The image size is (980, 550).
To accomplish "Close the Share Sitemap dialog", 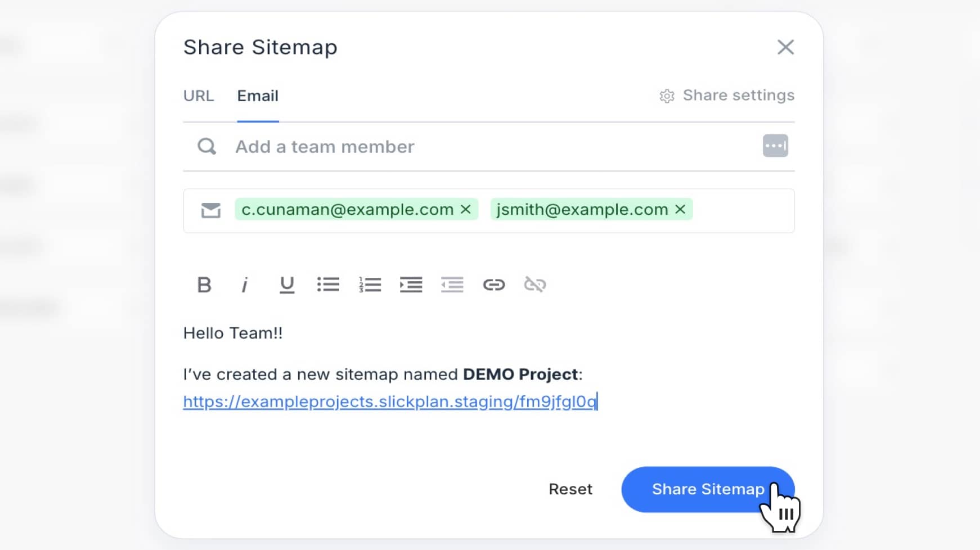I will pos(786,47).
